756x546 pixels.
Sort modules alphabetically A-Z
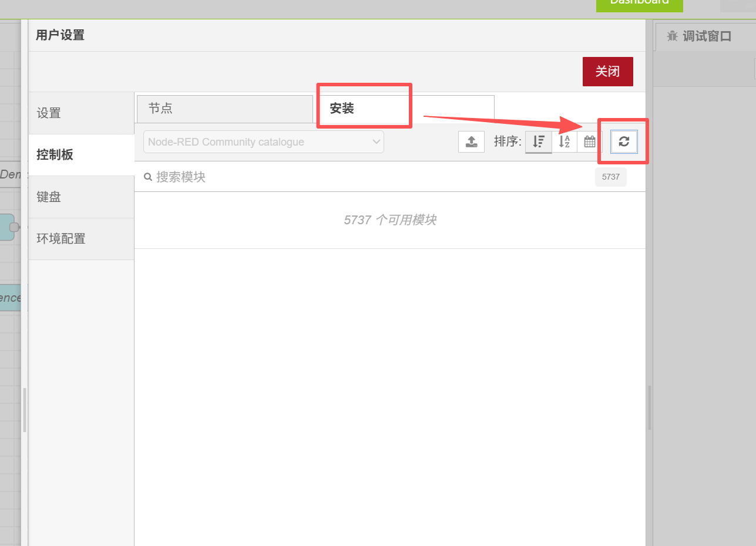click(x=564, y=141)
